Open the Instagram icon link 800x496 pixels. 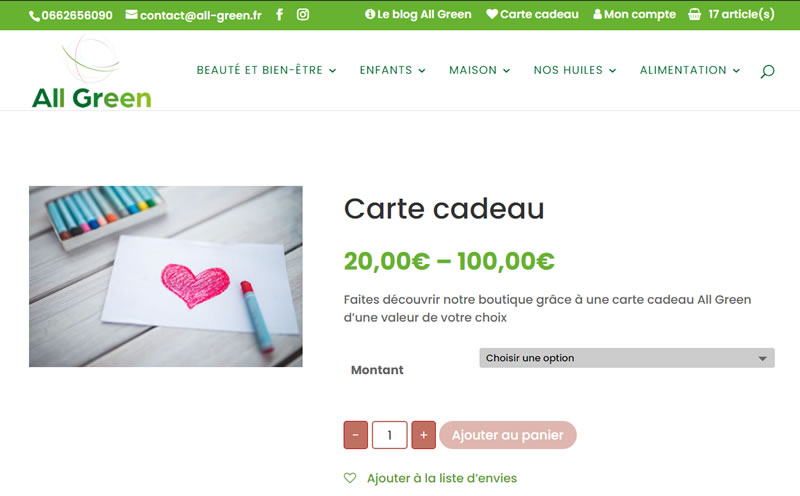[x=303, y=15]
